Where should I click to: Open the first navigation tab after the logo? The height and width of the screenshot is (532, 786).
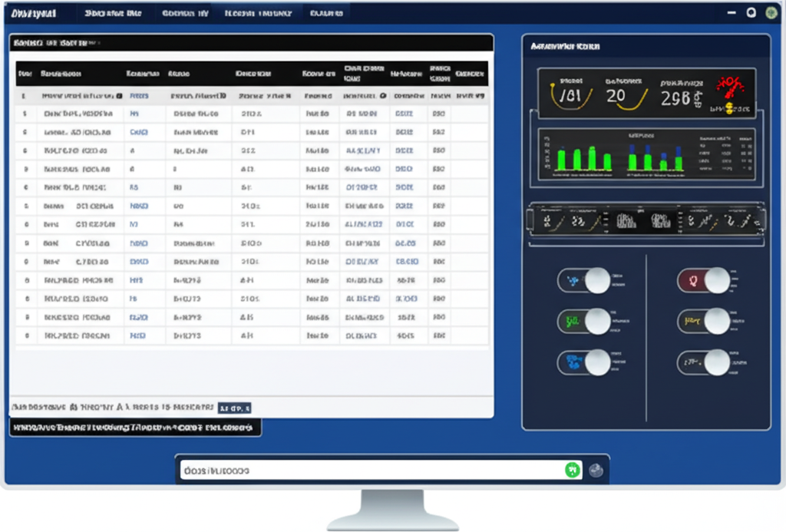(113, 13)
